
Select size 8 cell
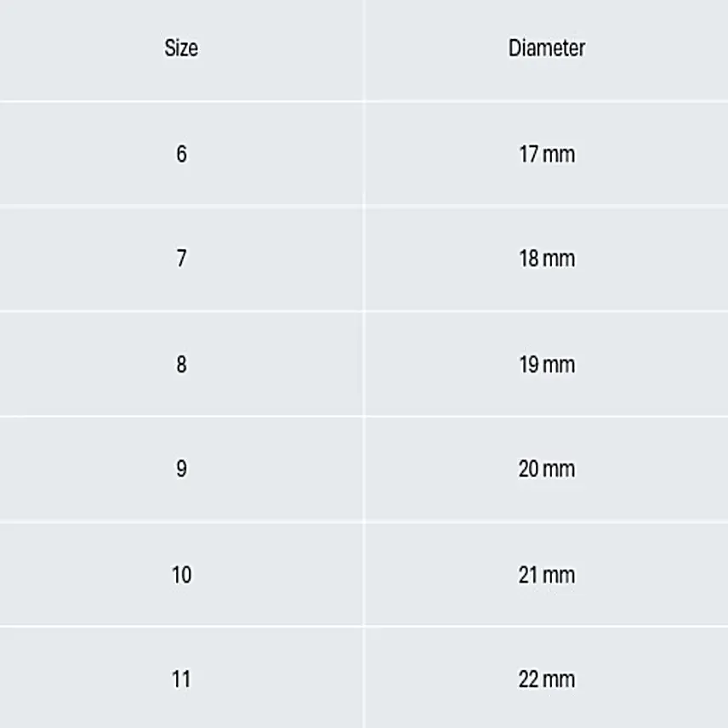pos(181,365)
